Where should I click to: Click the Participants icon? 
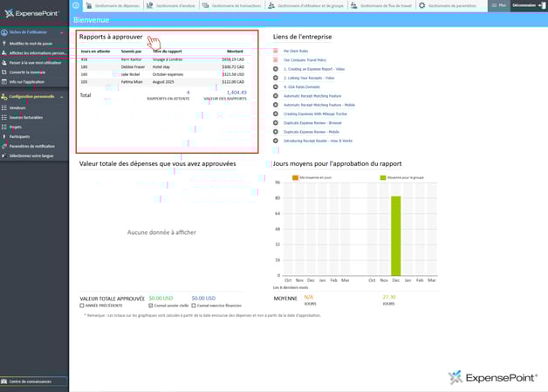(4, 137)
